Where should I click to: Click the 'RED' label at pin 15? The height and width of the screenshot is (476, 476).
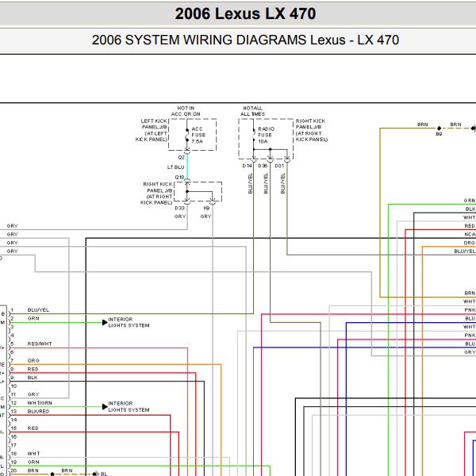(x=33, y=428)
